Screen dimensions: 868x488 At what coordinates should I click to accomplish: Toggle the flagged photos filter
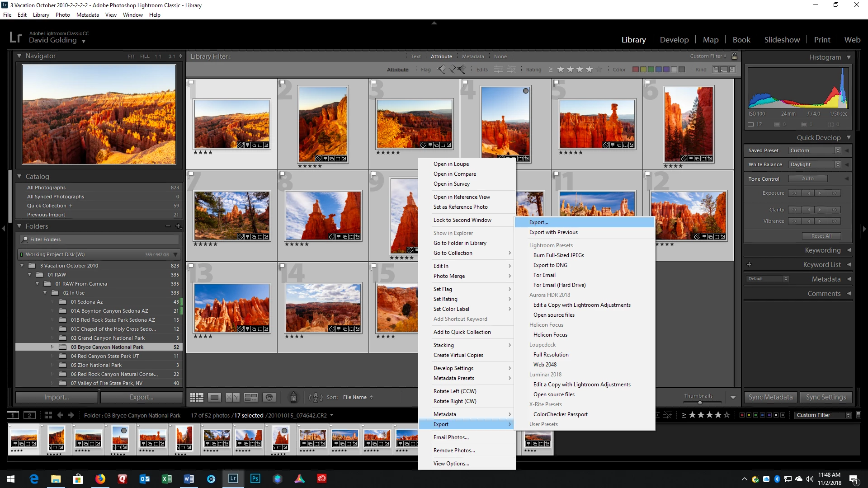coord(441,70)
